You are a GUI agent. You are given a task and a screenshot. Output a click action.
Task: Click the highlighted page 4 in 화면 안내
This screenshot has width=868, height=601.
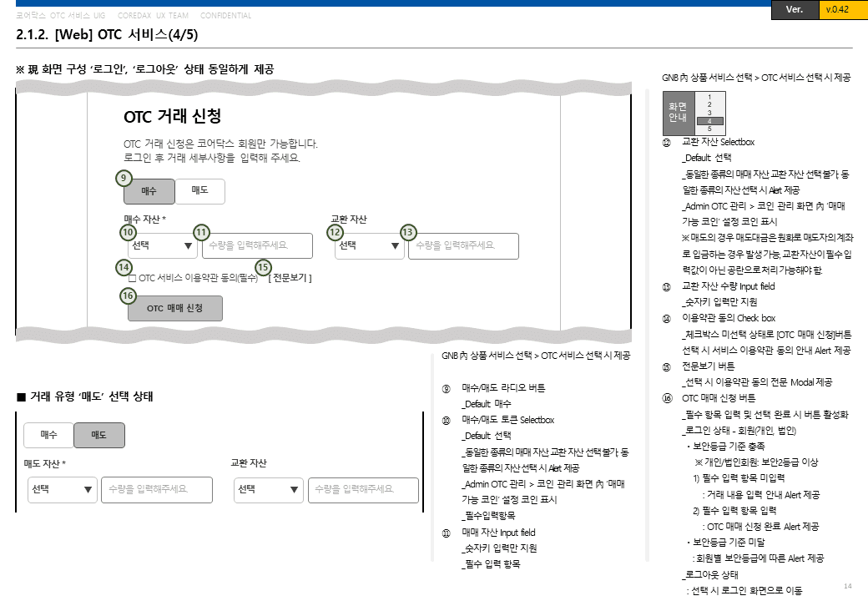pos(709,121)
